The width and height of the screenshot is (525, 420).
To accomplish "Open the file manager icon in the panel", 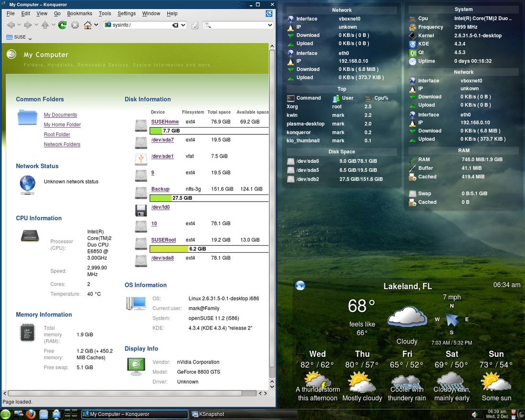I will (x=43, y=414).
